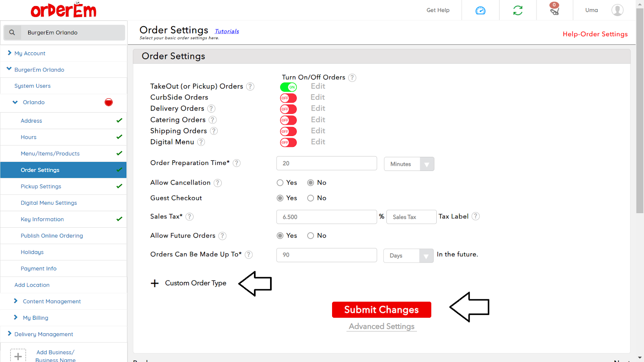This screenshot has width=644, height=362.
Task: Click help icon beside Delivery Orders
Action: (x=211, y=109)
